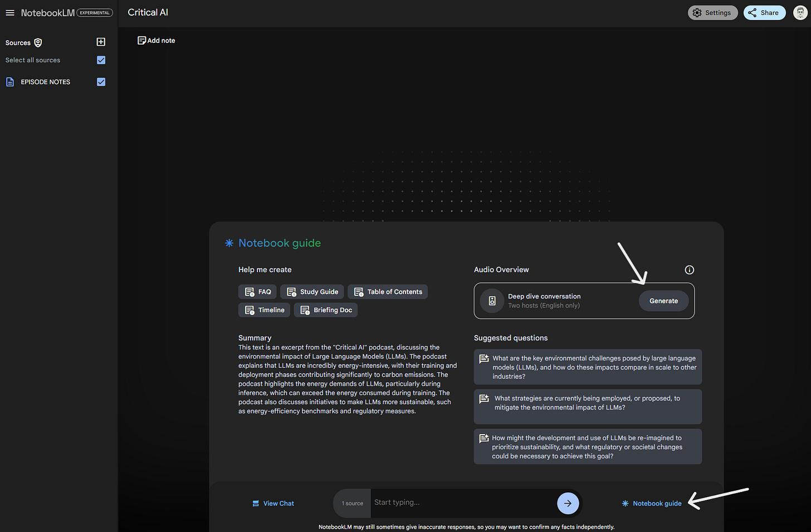Open Settings
Viewport: 811px width, 532px height.
(712, 13)
